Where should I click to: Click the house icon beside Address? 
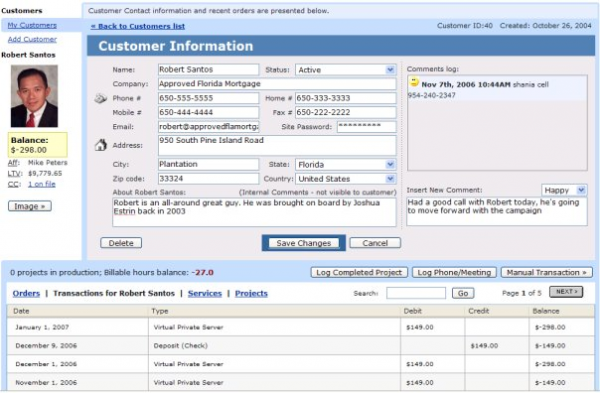point(101,145)
